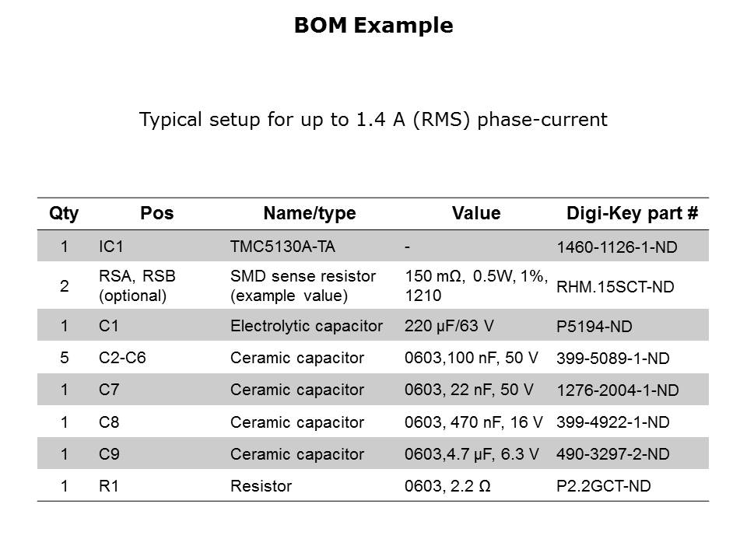Click the 220 µF/63 V value cell
The height and width of the screenshot is (560, 747).
tap(449, 326)
